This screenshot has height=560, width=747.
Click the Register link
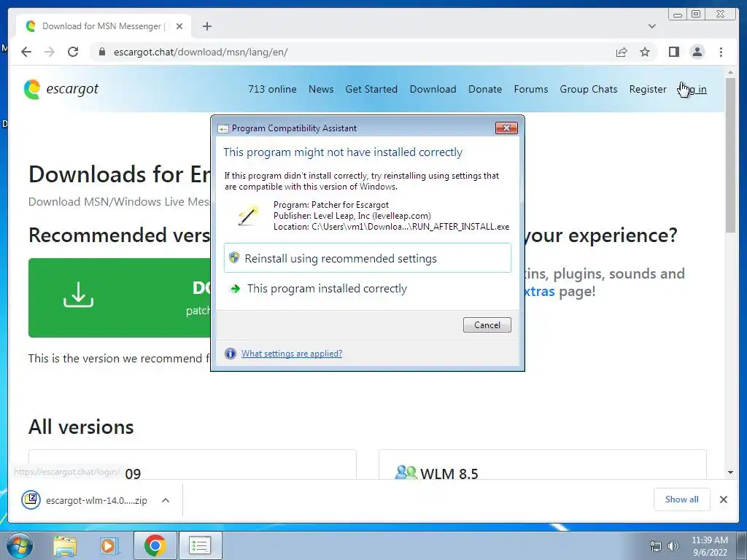pos(648,89)
